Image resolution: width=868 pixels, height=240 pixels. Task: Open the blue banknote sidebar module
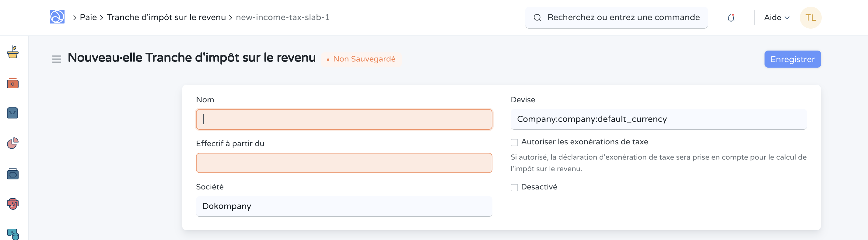point(13,174)
